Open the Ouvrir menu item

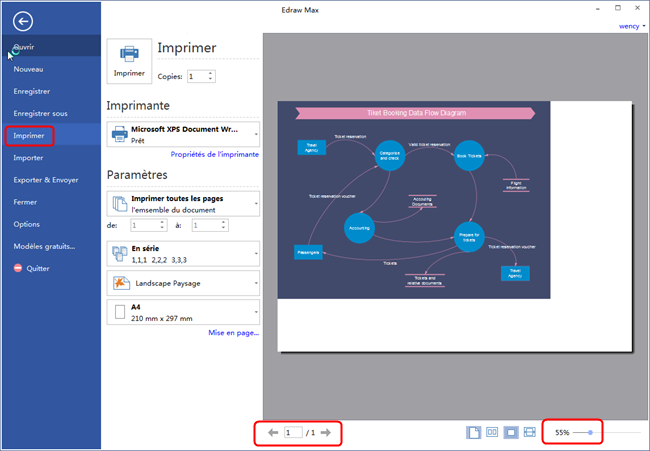pos(51,47)
